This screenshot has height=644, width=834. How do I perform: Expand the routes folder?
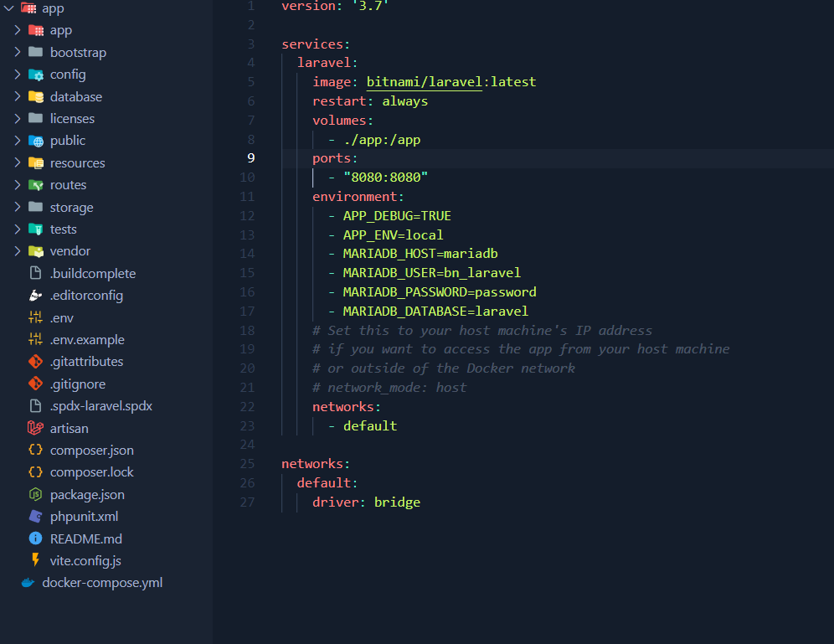point(18,184)
